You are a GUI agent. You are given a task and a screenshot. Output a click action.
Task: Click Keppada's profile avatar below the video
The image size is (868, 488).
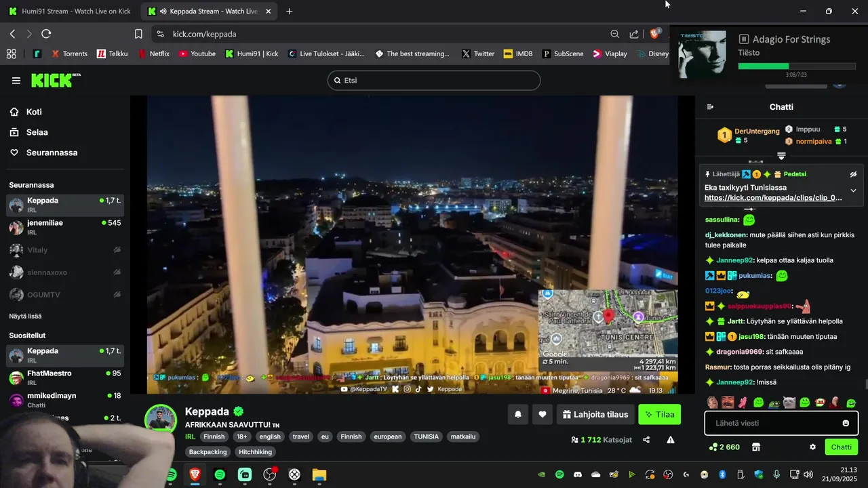(x=161, y=420)
